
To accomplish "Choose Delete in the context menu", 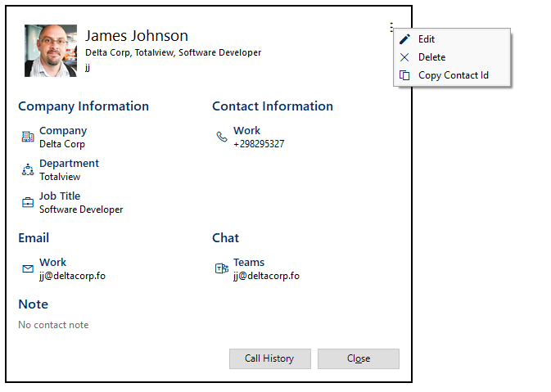I will pyautogui.click(x=452, y=57).
